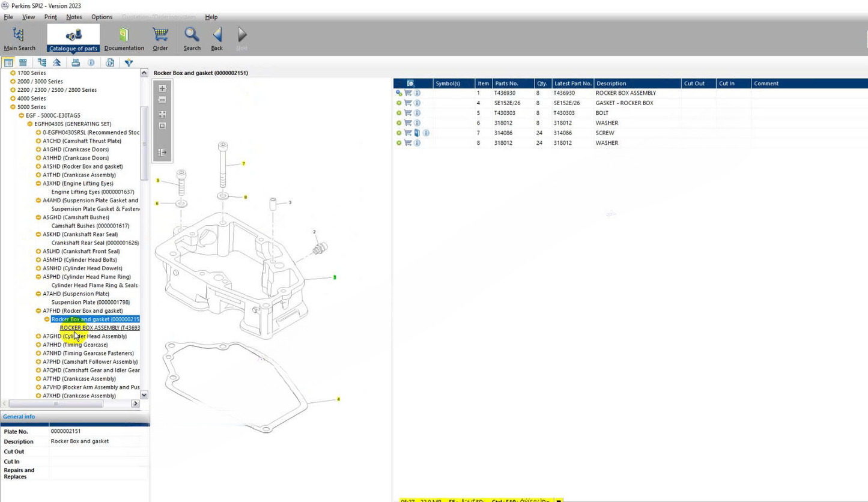Click the filter funnel icon

point(129,62)
